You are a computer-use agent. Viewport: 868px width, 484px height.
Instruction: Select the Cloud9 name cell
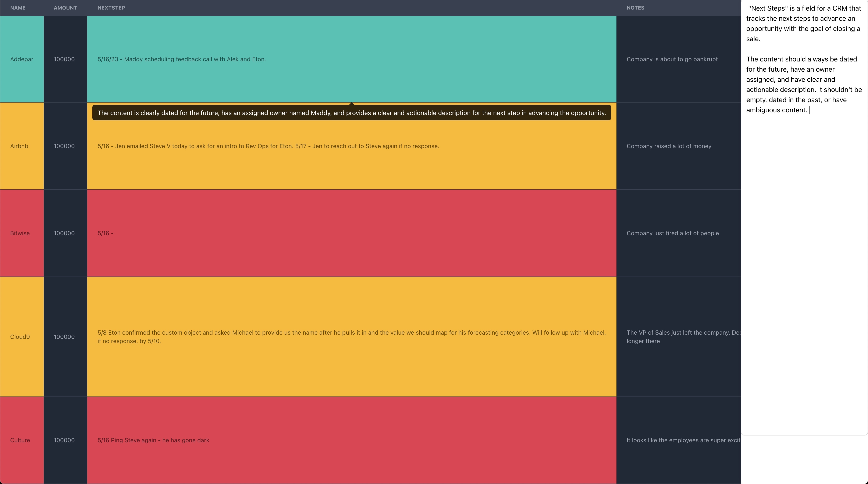pyautogui.click(x=20, y=337)
